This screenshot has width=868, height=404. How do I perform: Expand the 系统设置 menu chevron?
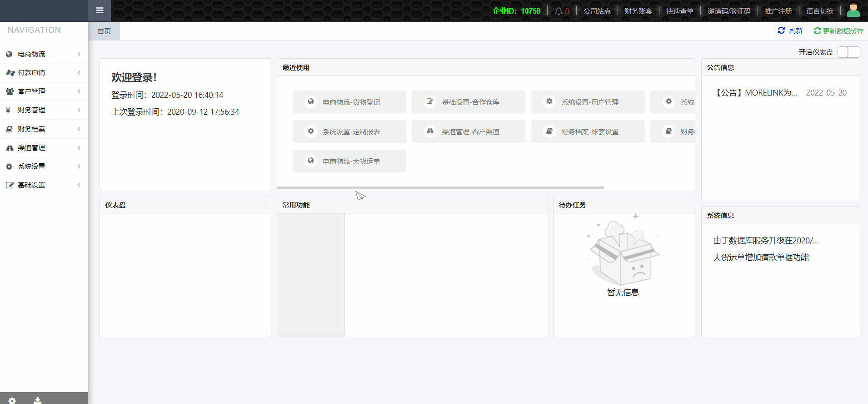tap(79, 167)
